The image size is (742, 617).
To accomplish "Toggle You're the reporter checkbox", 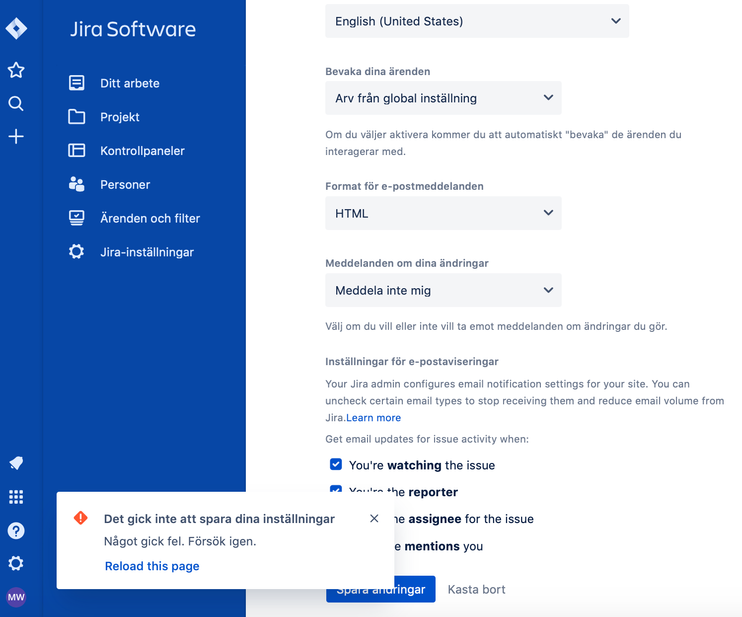I will [336, 489].
